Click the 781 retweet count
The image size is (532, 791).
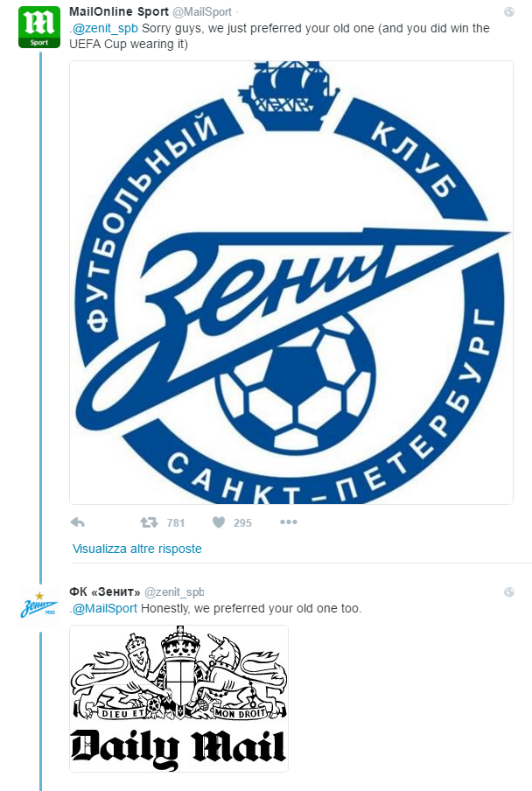tap(176, 523)
